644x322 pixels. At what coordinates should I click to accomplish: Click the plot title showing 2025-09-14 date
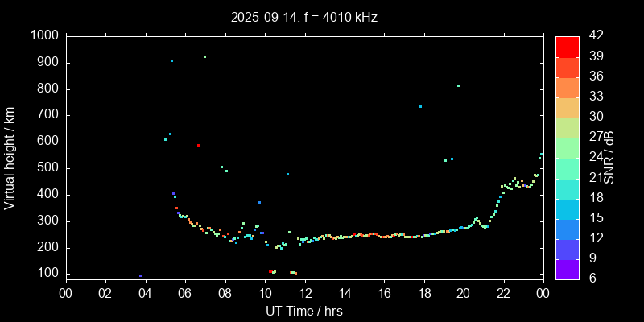(x=303, y=16)
